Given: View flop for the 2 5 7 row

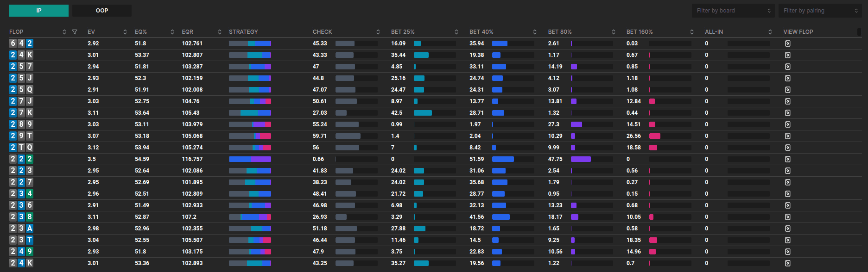Looking at the screenshot, I should pos(788,67).
